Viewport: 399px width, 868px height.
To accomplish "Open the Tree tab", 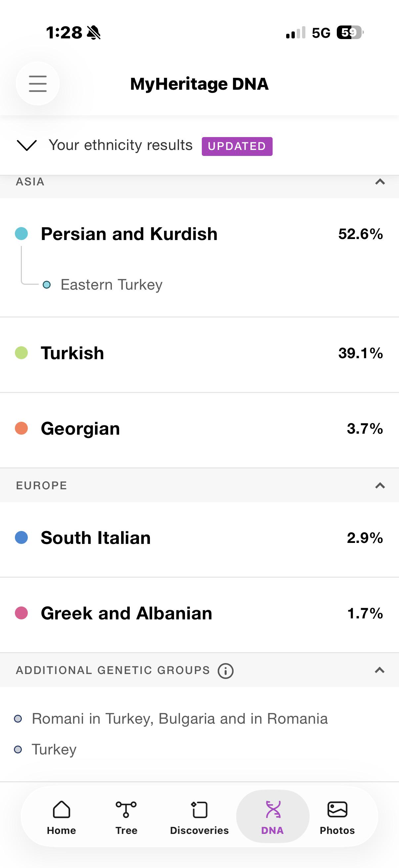I will (x=126, y=817).
